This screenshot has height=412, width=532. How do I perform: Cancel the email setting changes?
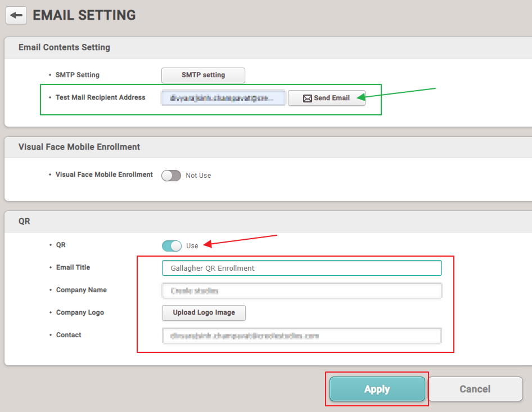tap(475, 389)
